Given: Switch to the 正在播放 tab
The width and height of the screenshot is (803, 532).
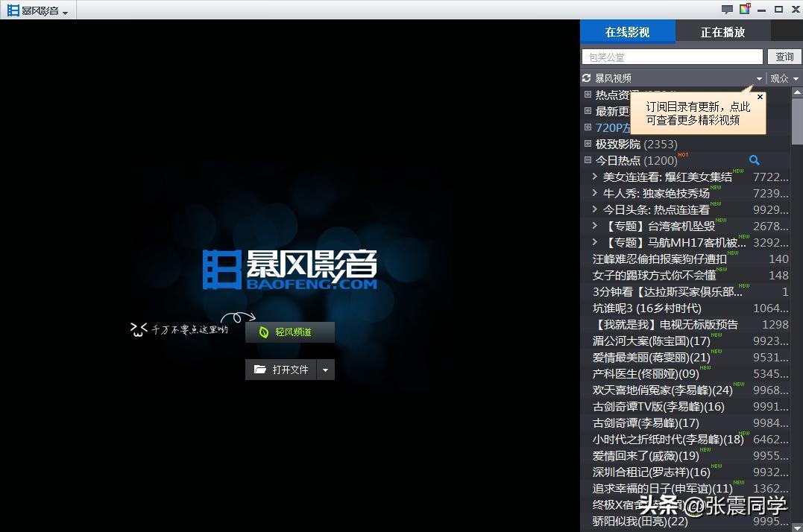Looking at the screenshot, I should click(x=723, y=32).
